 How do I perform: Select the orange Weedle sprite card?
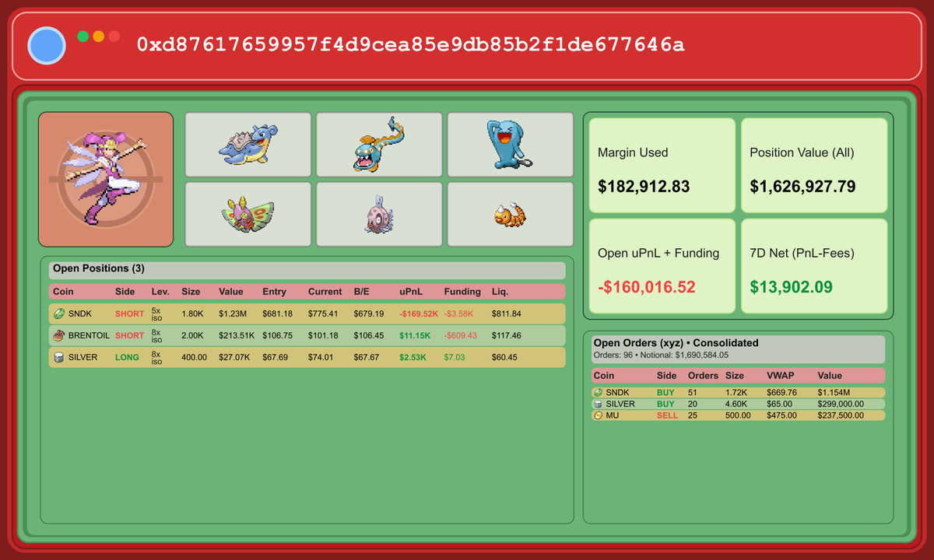coord(511,214)
